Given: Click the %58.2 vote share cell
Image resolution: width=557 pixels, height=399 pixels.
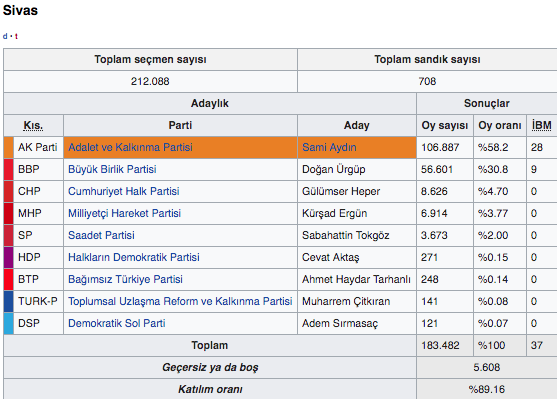Looking at the screenshot, I should [500, 147].
